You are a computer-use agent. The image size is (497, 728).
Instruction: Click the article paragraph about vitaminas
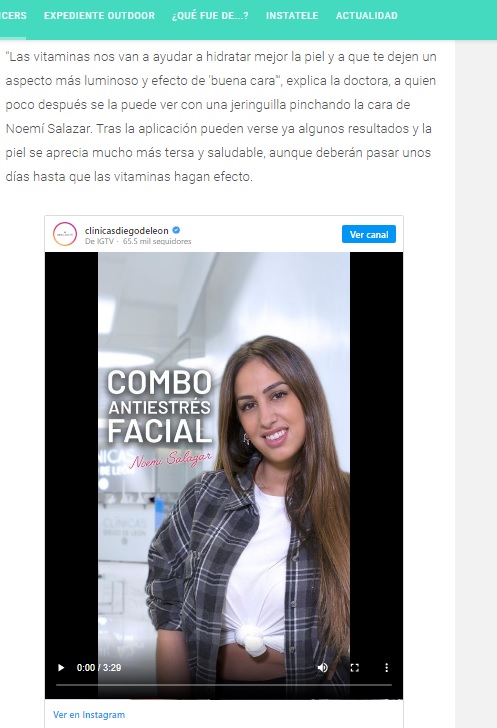pyautogui.click(x=221, y=117)
